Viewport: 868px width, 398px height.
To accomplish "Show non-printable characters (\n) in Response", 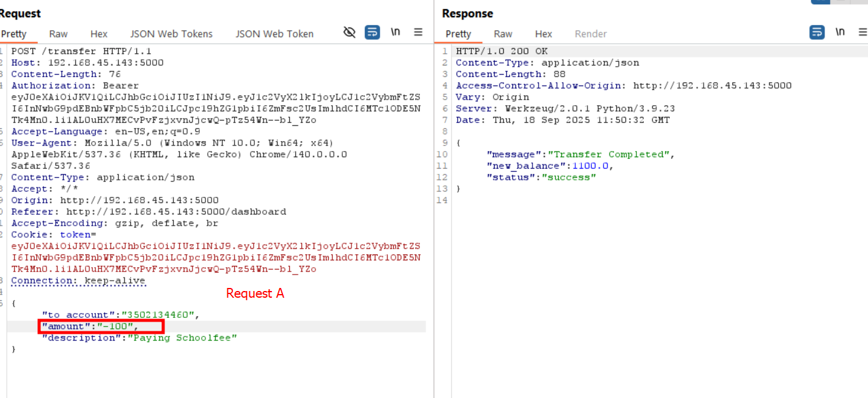I will [x=840, y=32].
